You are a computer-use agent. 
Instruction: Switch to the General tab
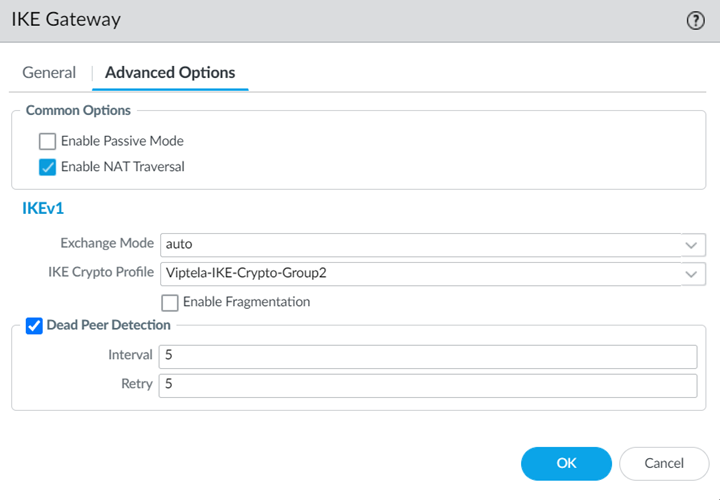point(49,72)
